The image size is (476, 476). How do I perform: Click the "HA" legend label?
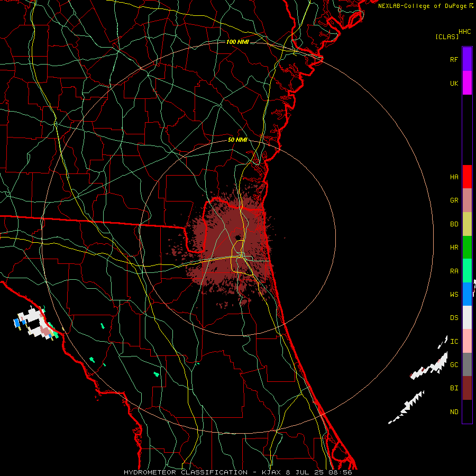click(x=454, y=177)
